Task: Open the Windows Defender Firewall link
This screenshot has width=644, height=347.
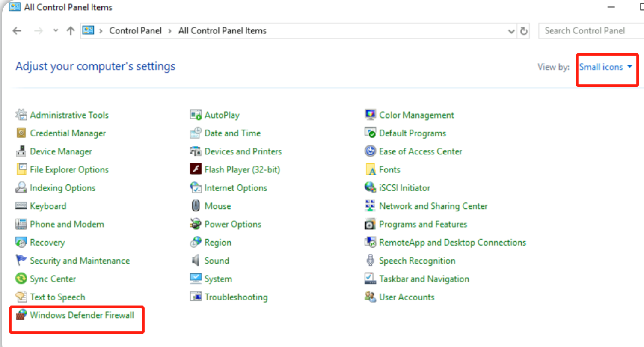Action: pos(82,315)
